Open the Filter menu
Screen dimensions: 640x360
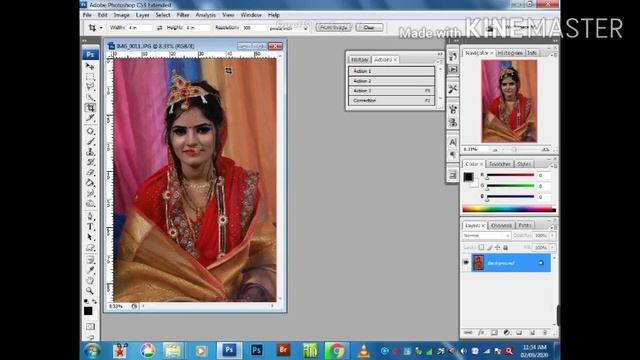[x=182, y=15]
